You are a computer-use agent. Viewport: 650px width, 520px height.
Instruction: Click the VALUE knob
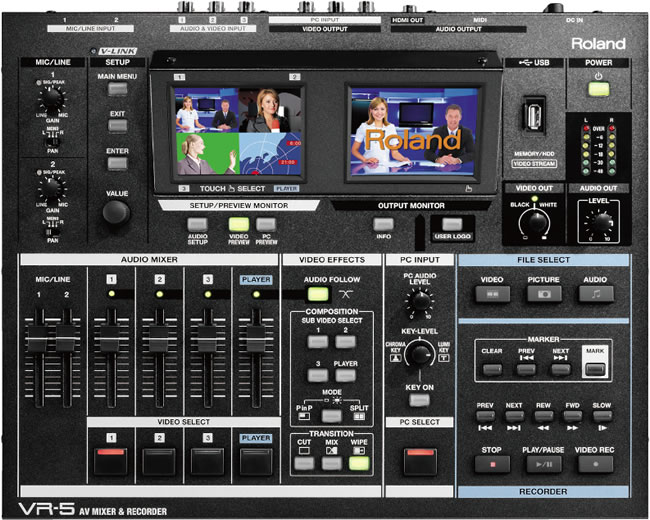point(116,212)
